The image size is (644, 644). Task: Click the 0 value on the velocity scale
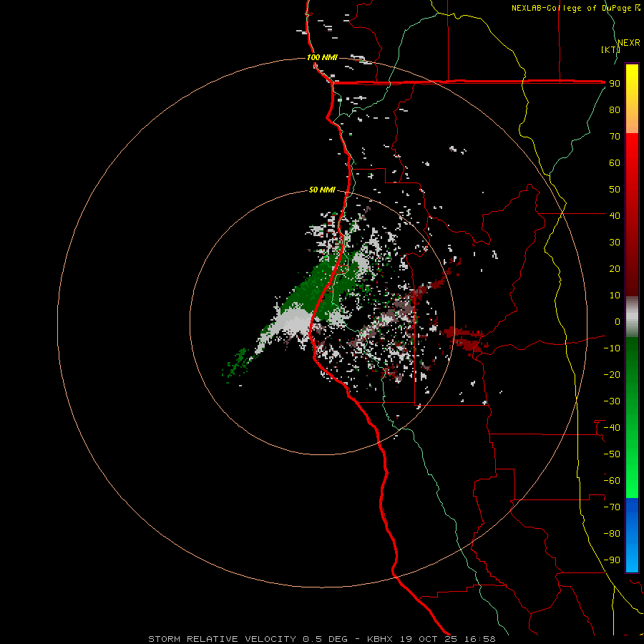coord(618,321)
